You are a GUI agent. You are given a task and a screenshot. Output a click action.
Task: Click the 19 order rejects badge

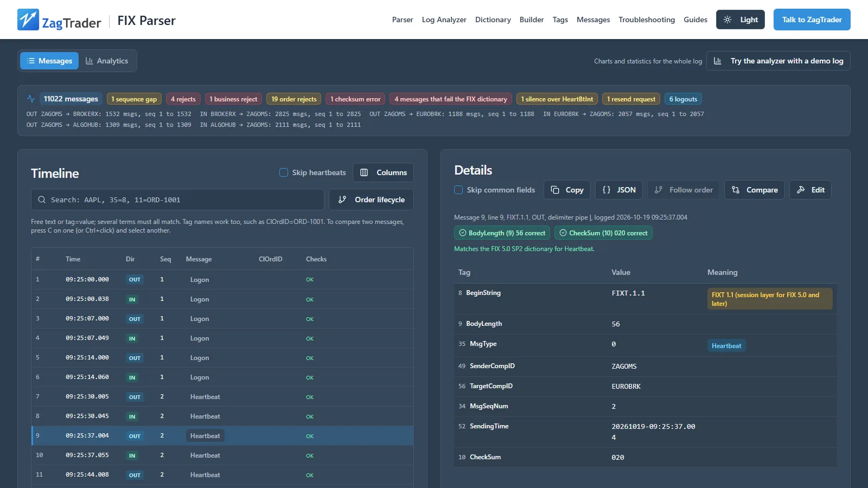[x=293, y=99]
